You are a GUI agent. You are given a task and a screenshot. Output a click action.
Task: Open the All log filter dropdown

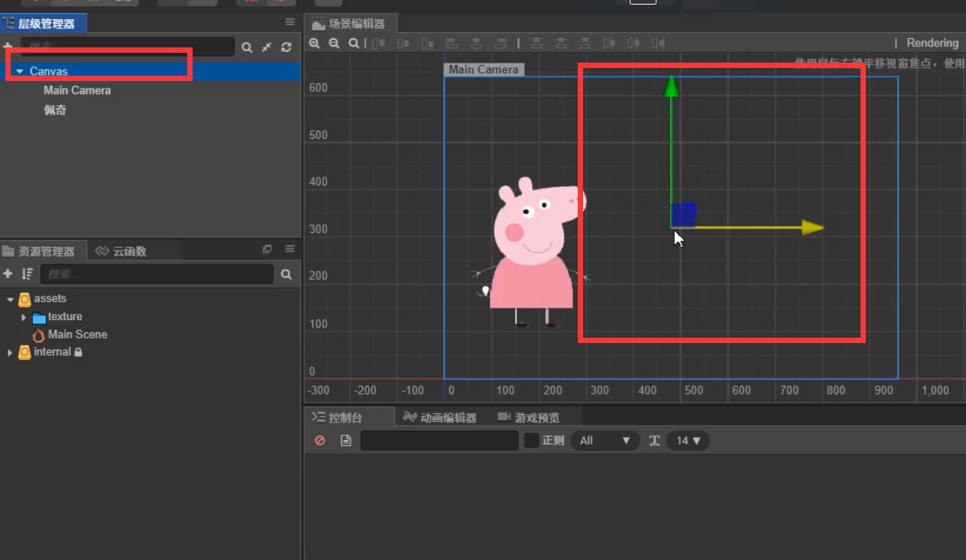coord(605,441)
